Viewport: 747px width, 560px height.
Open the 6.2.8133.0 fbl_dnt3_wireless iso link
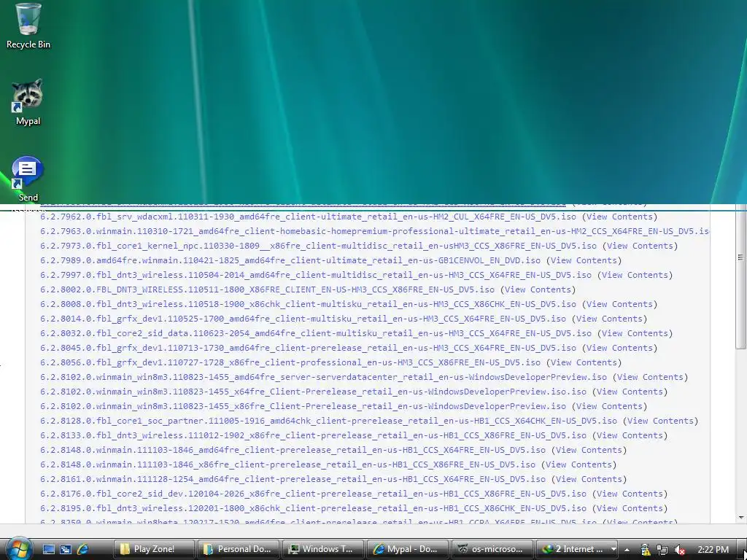click(x=314, y=435)
